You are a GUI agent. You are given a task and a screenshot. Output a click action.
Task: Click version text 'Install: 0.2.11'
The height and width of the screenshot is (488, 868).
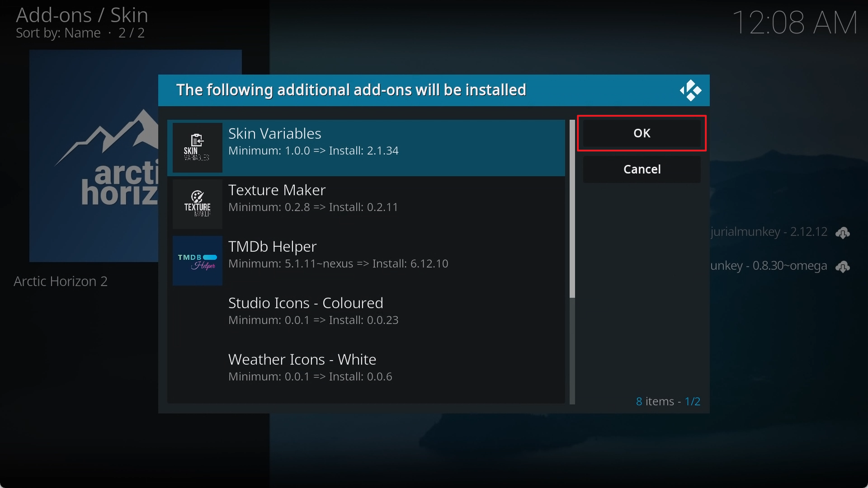pyautogui.click(x=363, y=207)
